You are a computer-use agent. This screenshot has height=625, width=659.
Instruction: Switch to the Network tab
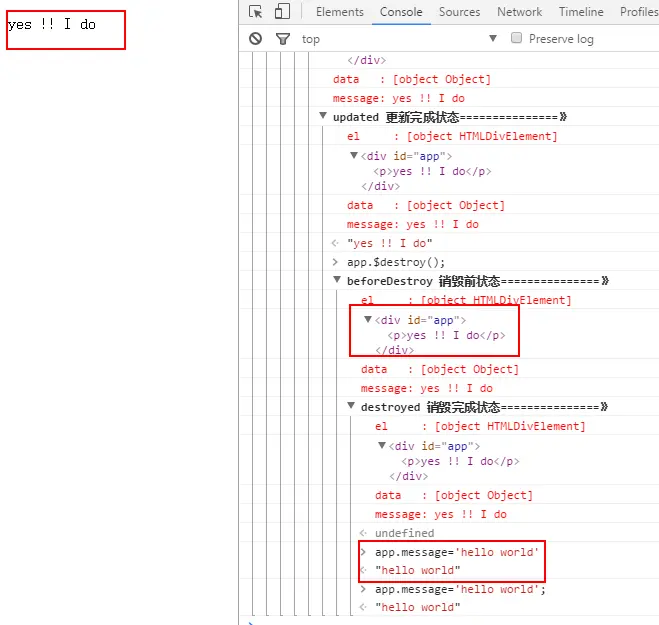point(519,12)
